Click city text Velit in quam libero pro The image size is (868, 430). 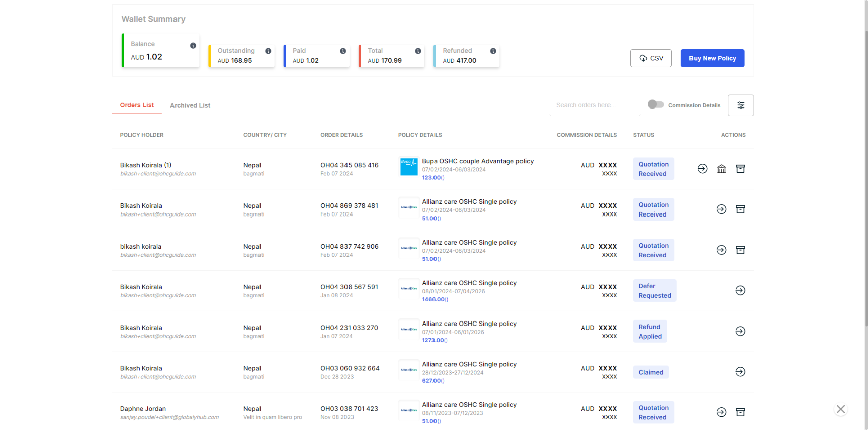(x=273, y=417)
